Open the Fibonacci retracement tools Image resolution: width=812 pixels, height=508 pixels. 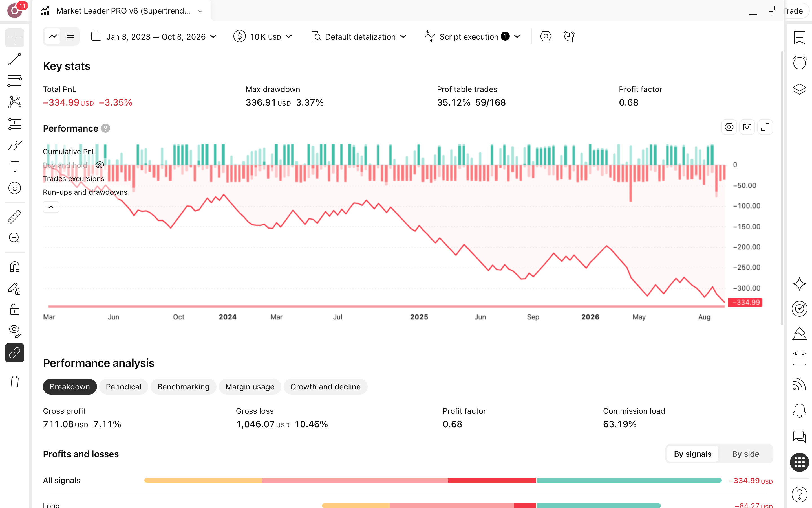tap(14, 81)
